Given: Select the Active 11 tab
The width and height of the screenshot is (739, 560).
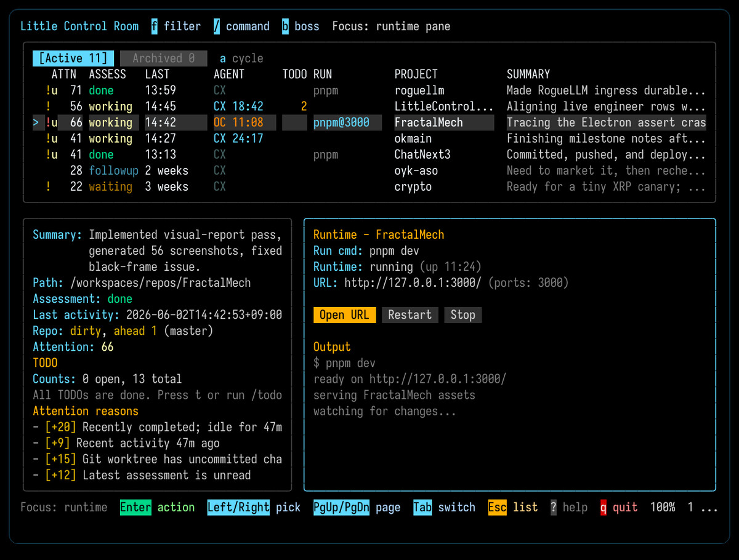Looking at the screenshot, I should coord(73,58).
